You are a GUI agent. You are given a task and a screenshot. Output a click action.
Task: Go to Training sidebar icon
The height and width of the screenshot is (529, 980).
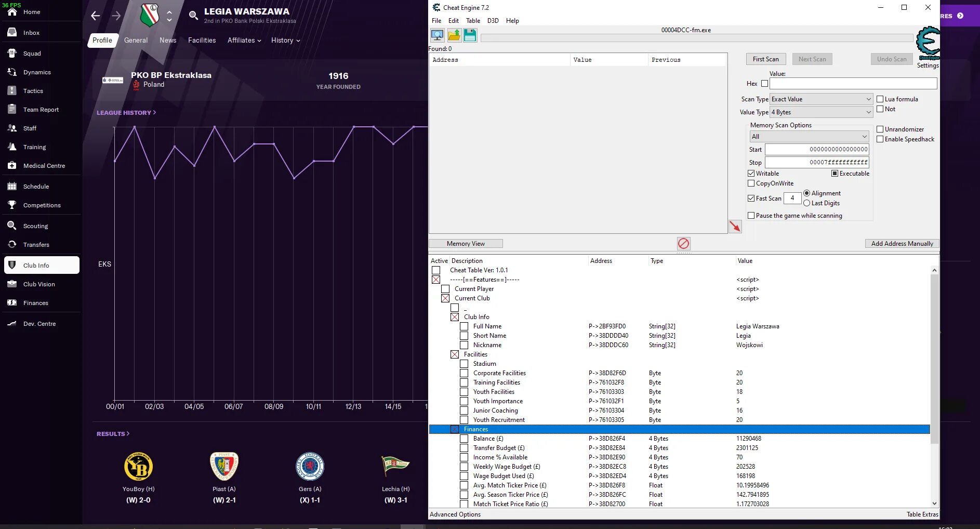point(12,147)
